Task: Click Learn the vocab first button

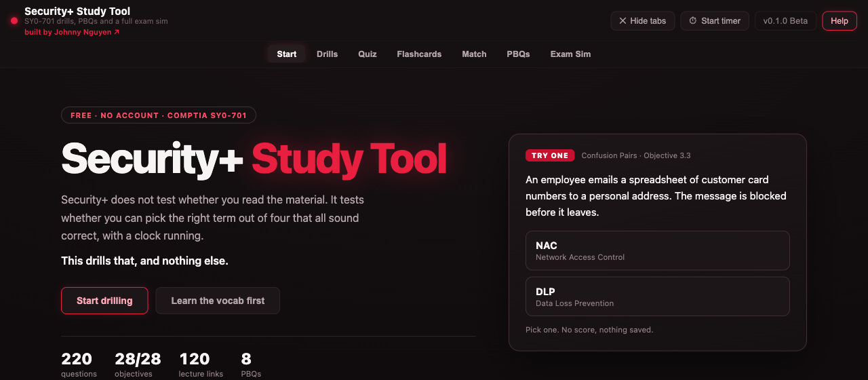Action: tap(218, 301)
